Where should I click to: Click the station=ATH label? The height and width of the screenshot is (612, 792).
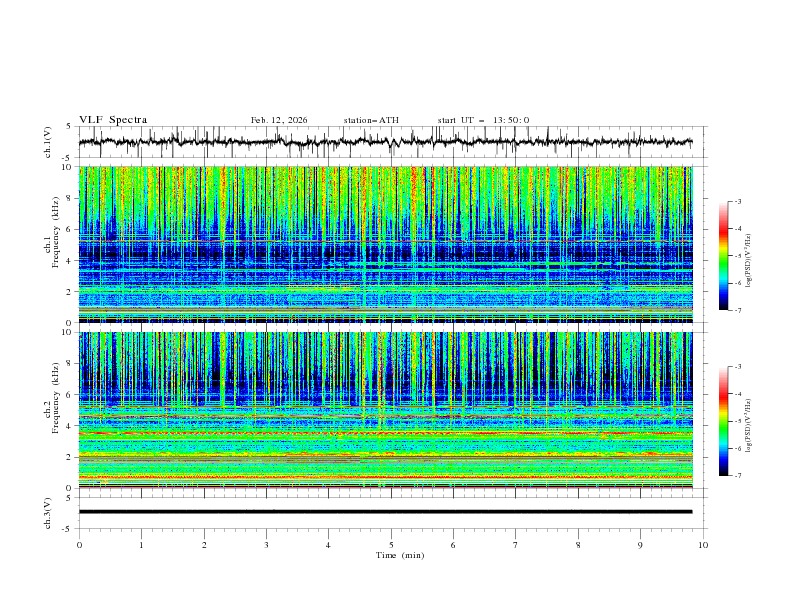371,120
